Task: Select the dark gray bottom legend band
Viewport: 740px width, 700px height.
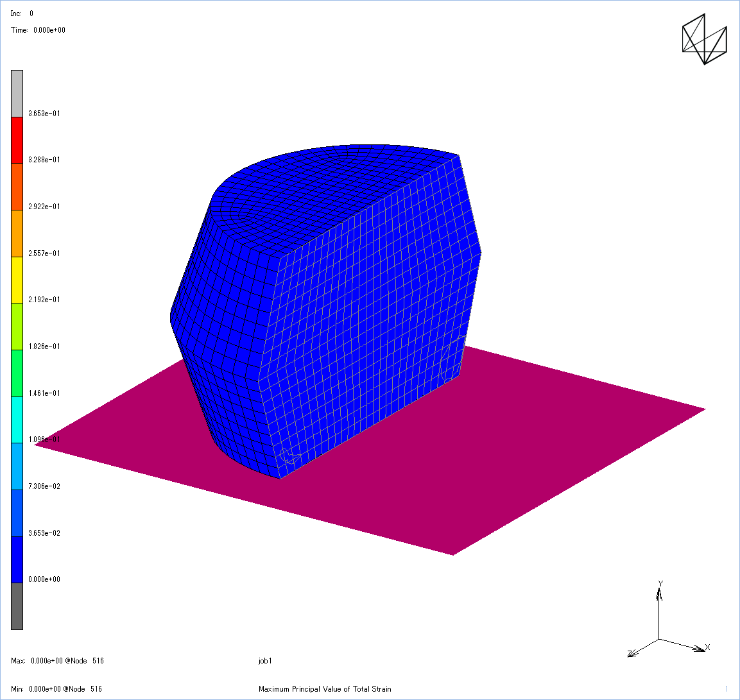Action: pyautogui.click(x=17, y=606)
